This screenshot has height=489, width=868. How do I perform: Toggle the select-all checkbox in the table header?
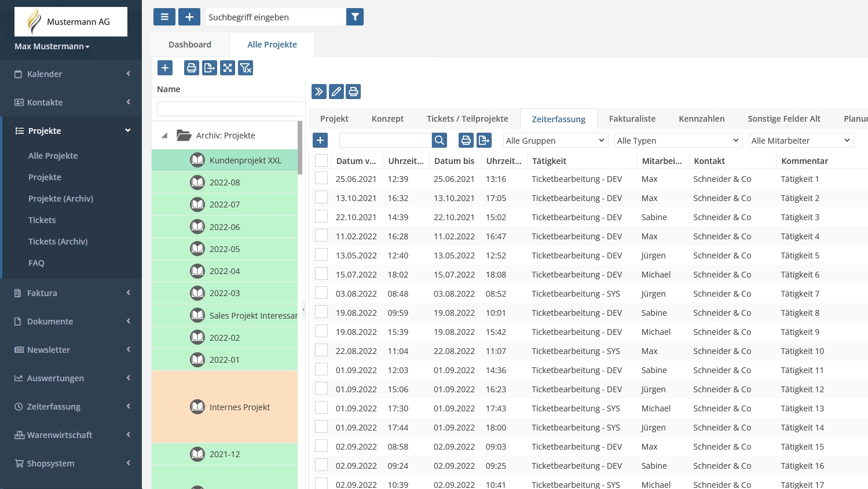(x=321, y=160)
